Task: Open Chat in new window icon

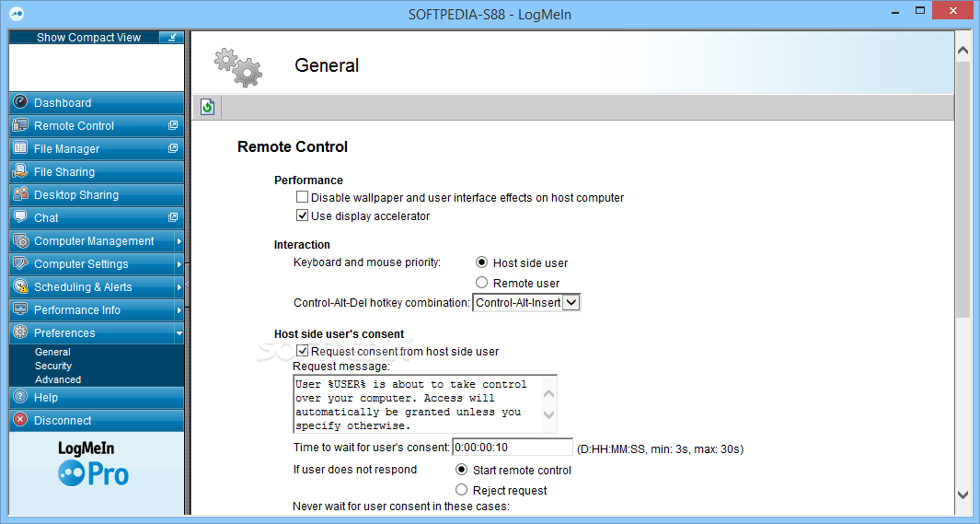Action: tap(173, 217)
